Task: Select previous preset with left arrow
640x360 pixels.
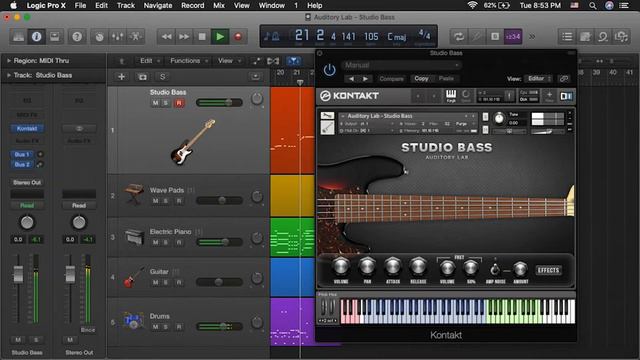Action: coord(351,79)
